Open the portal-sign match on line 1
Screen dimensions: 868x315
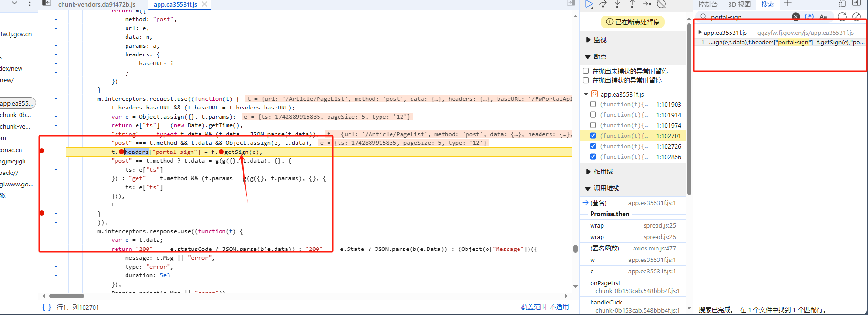[780, 42]
